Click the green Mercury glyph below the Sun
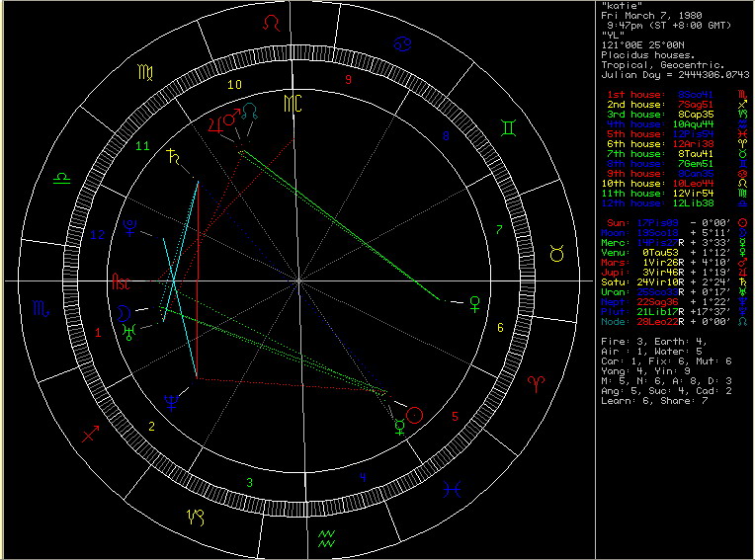The width and height of the screenshot is (755, 560). [398, 428]
